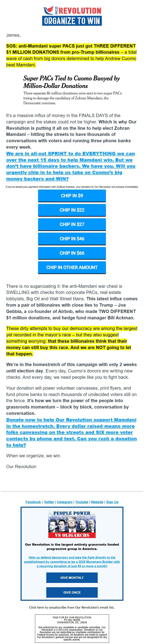The image size is (144, 644).
Task: Select the CHIP IN $27 button
Action: click(x=72, y=224)
